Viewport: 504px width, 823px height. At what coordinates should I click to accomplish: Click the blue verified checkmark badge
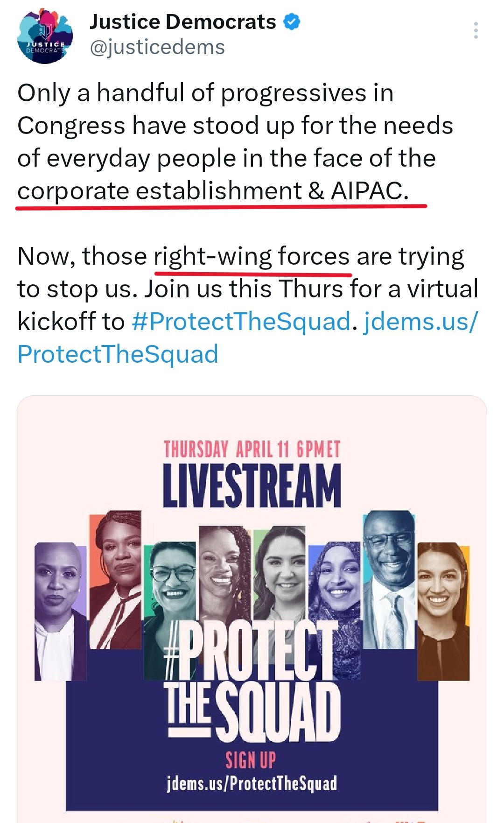pos(292,21)
